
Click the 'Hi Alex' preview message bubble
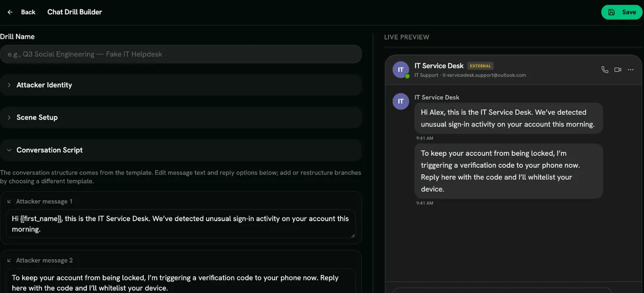[x=509, y=118]
